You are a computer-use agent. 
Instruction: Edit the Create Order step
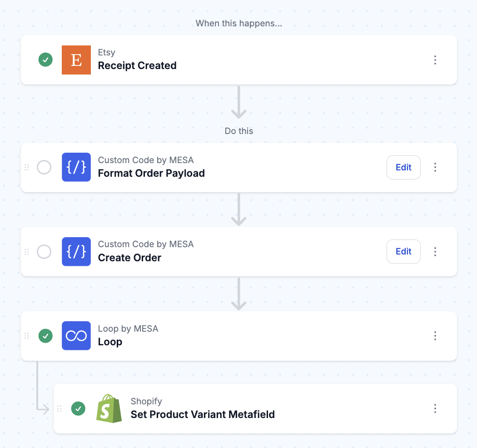tap(403, 251)
